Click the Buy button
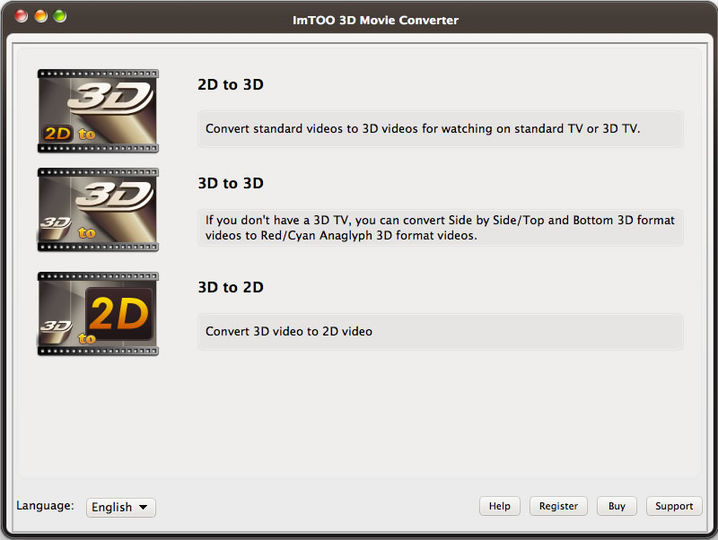Image resolution: width=718 pixels, height=540 pixels. (617, 506)
